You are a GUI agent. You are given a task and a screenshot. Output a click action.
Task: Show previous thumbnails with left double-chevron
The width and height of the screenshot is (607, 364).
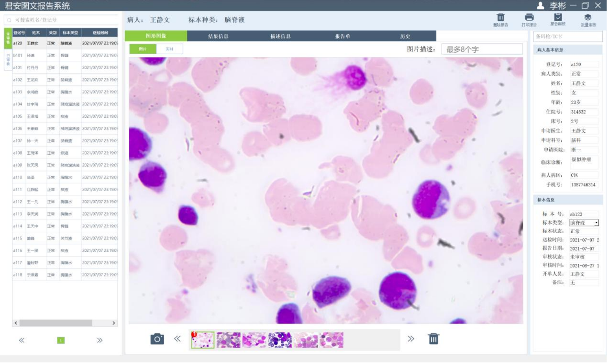[177, 338]
